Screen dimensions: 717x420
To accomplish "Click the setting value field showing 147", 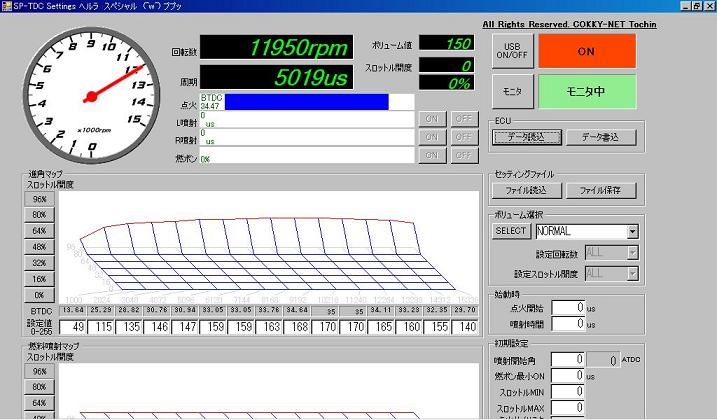I will tap(185, 327).
